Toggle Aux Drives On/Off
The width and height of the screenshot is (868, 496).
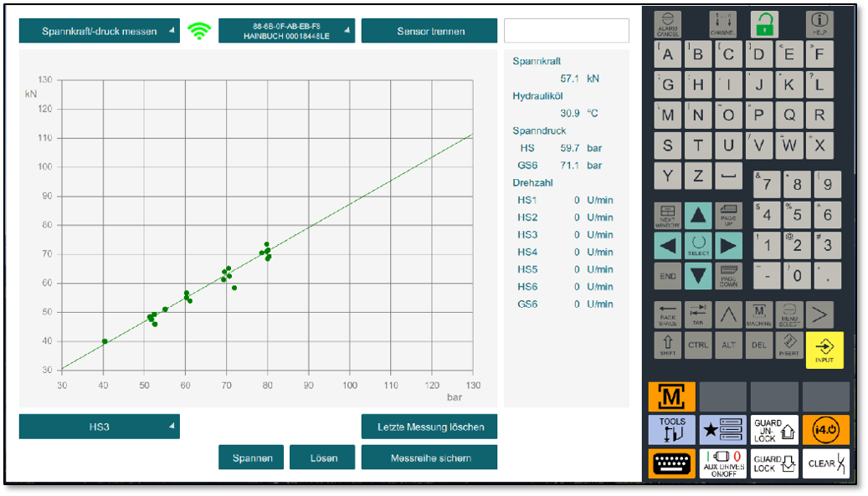(722, 463)
